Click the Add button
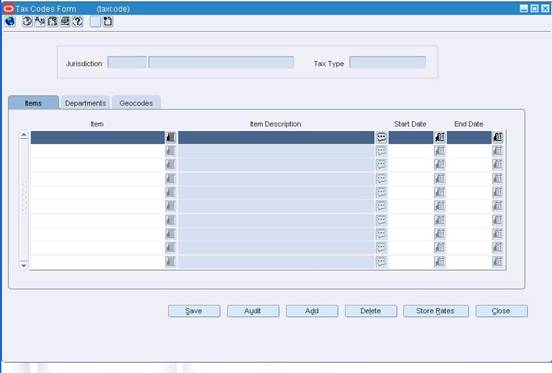This screenshot has height=373, width=552. pyautogui.click(x=312, y=311)
